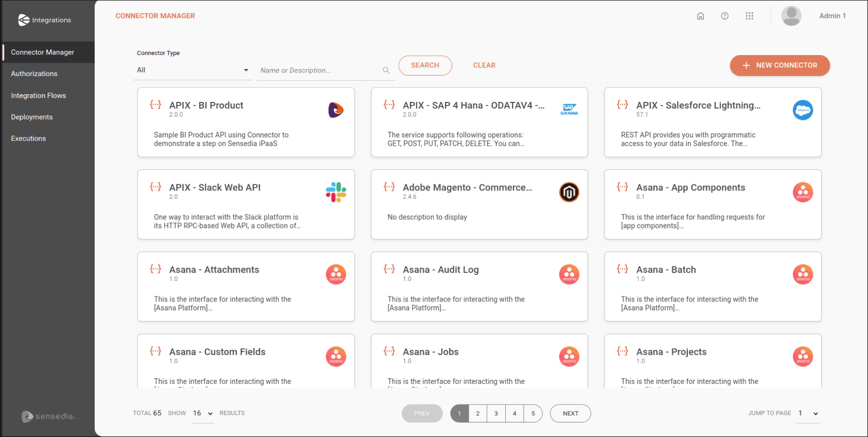Open the Show results count dropdown

tap(202, 413)
